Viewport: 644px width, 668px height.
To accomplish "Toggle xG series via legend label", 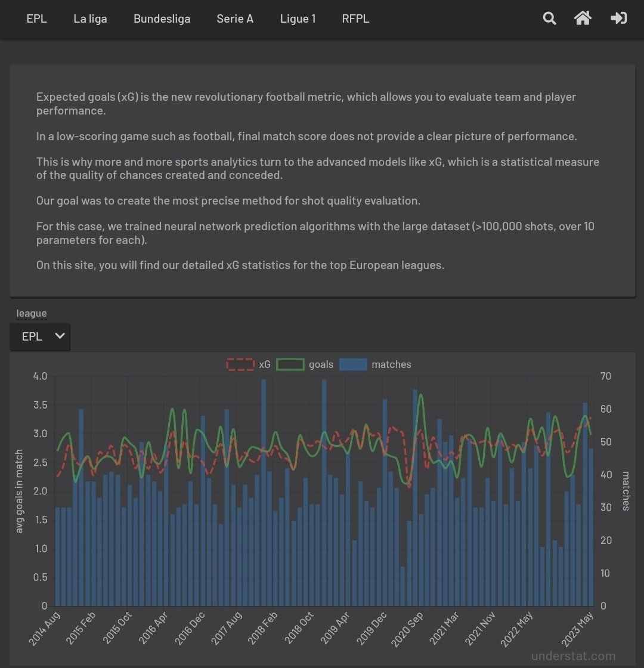I will click(x=264, y=364).
